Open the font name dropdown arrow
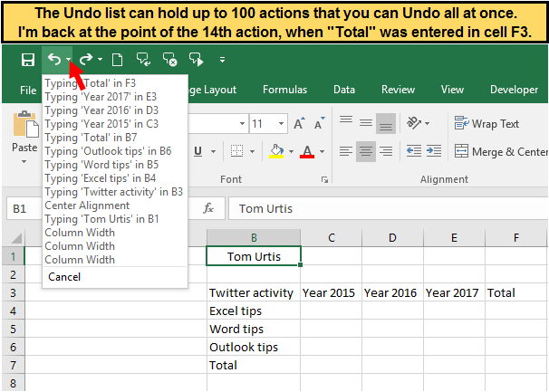This screenshot has width=549, height=392. click(x=242, y=123)
